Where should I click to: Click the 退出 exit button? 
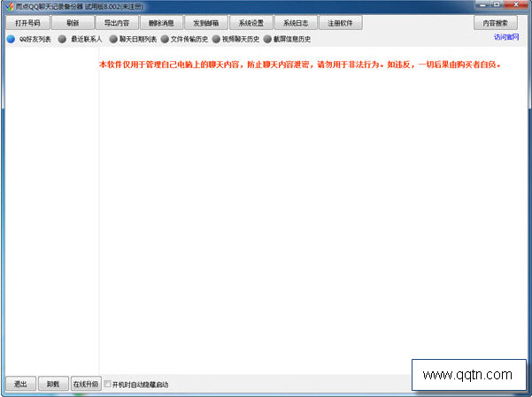coord(20,384)
